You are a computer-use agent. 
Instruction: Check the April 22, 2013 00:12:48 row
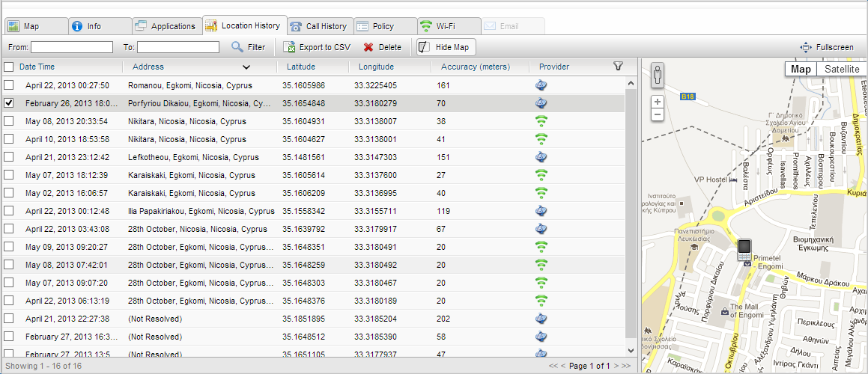[8, 211]
